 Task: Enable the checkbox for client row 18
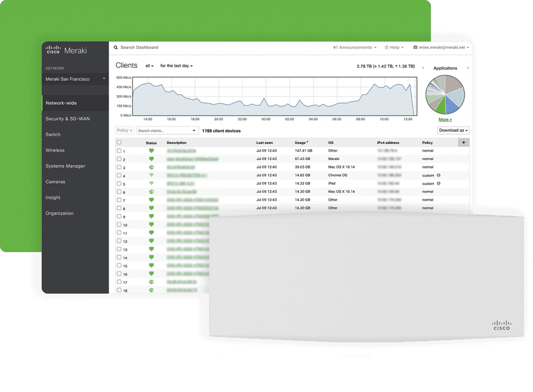(x=119, y=290)
